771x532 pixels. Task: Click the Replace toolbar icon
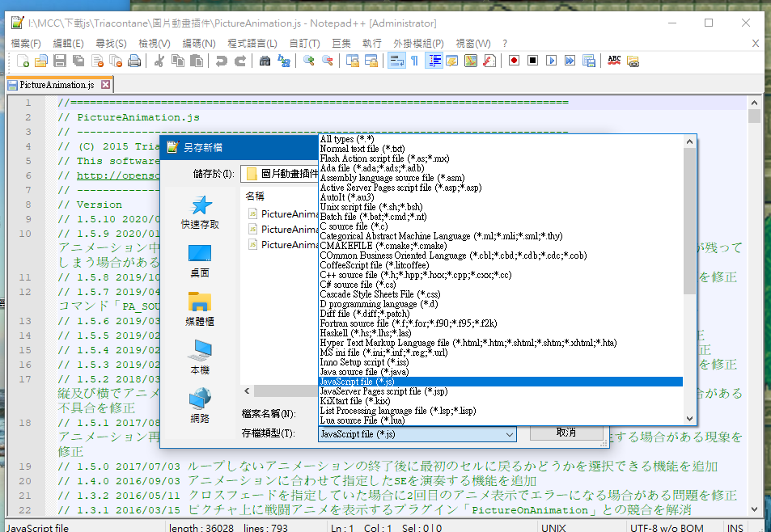pos(284,61)
